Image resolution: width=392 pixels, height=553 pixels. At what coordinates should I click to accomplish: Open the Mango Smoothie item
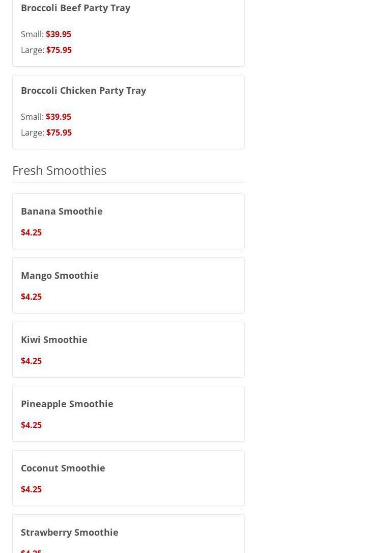coord(60,275)
